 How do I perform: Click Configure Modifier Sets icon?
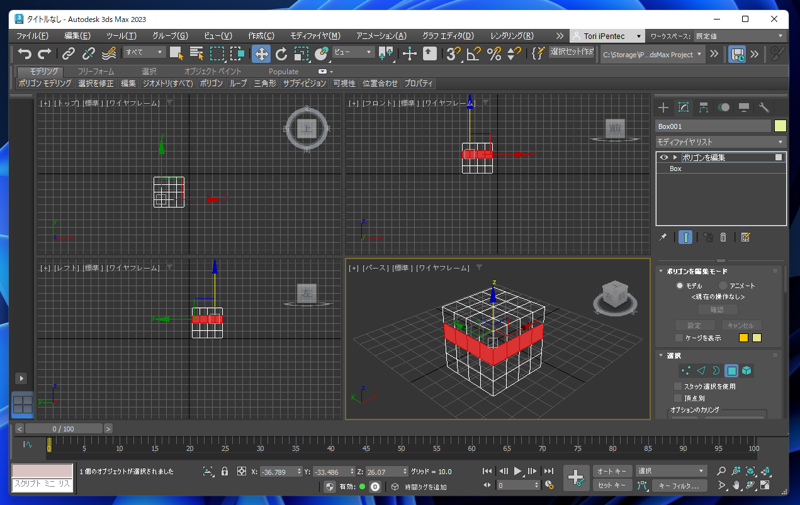745,237
